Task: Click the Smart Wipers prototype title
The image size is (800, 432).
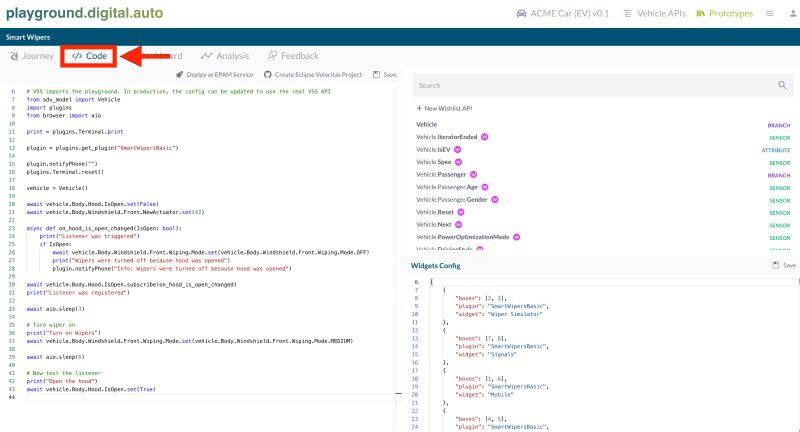Action: point(28,37)
